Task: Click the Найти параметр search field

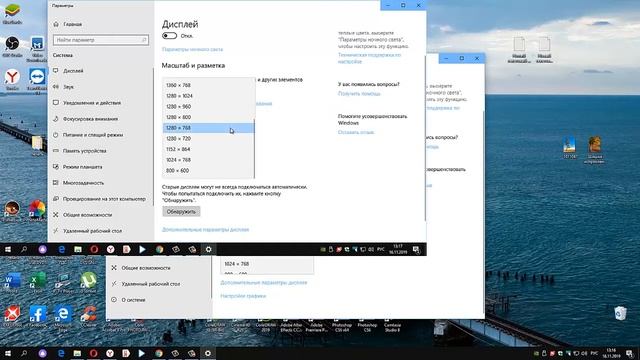Action: [101, 40]
